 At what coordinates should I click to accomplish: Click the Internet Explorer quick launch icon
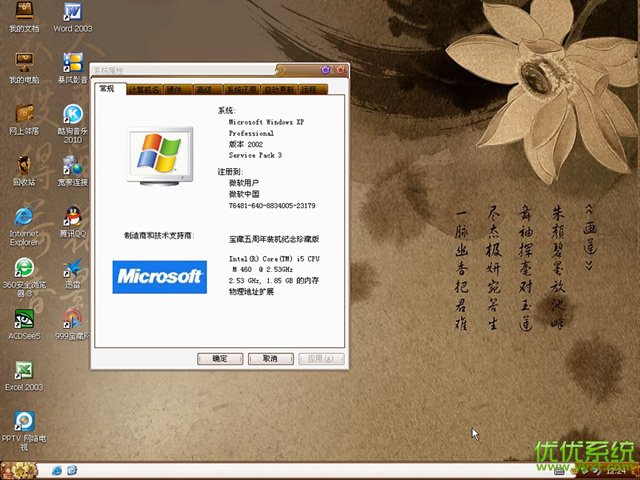coord(57,471)
